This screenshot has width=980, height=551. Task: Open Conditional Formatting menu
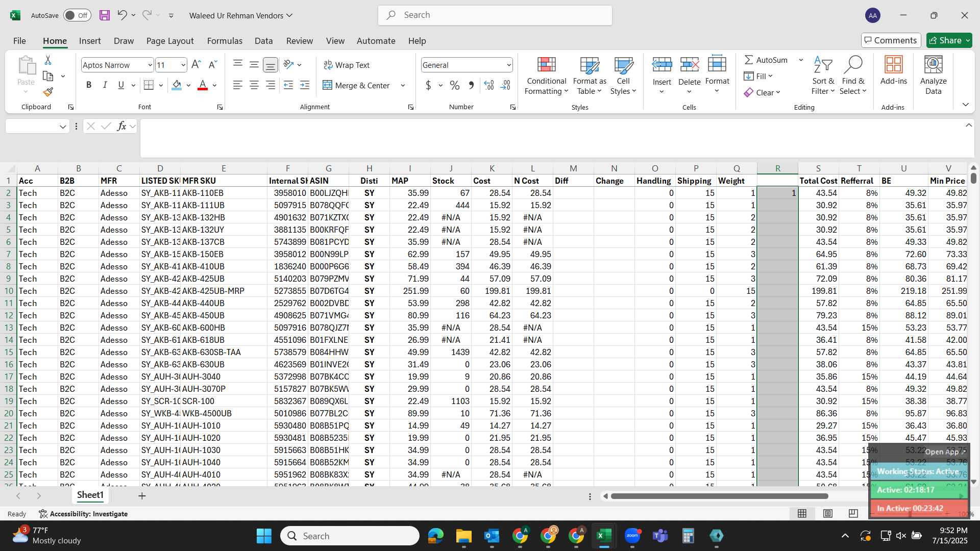[x=547, y=76]
